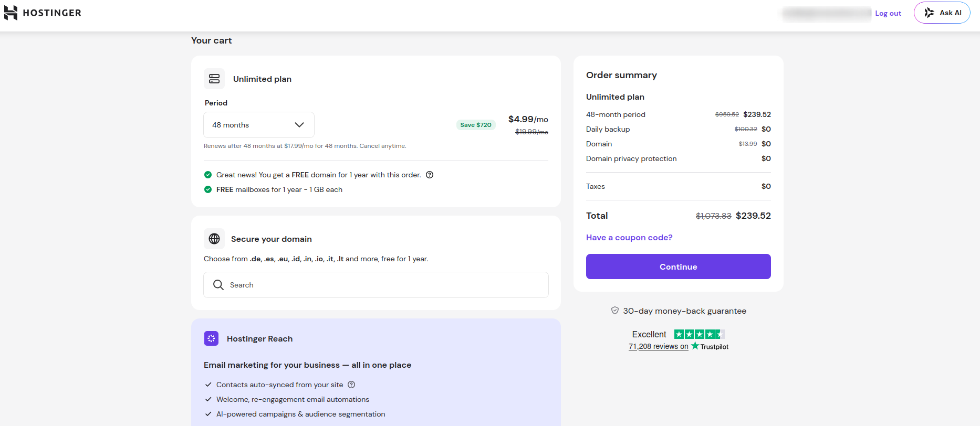
Task: Click the Your cart heading
Action: pyautogui.click(x=212, y=40)
